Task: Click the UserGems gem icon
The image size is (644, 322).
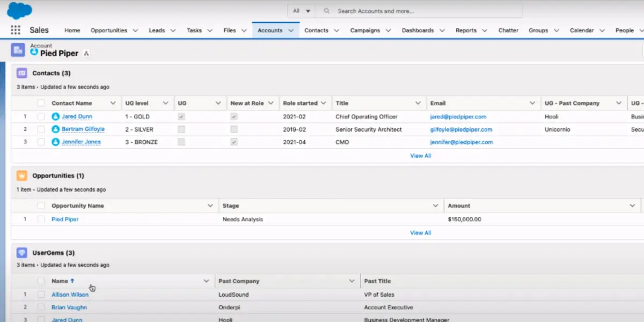Action: 22,253
